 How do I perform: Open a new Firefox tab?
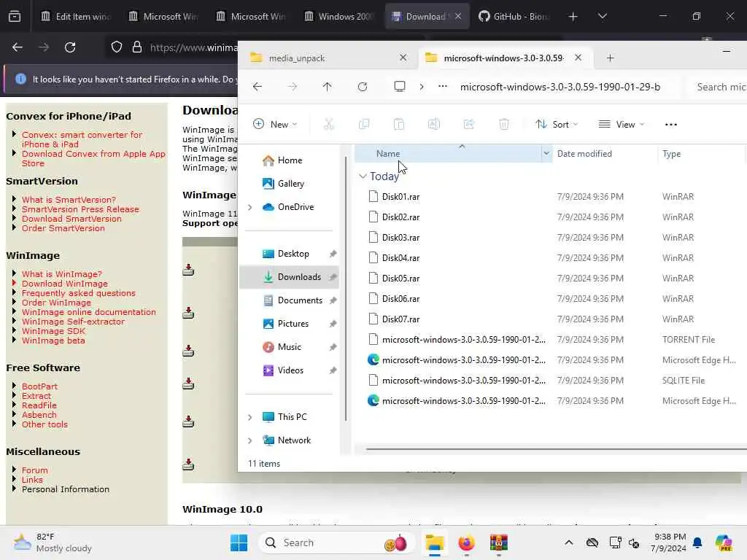tap(573, 17)
